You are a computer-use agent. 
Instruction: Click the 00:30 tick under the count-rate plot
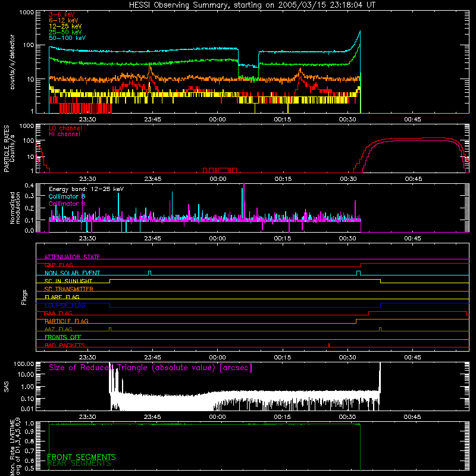347,120
